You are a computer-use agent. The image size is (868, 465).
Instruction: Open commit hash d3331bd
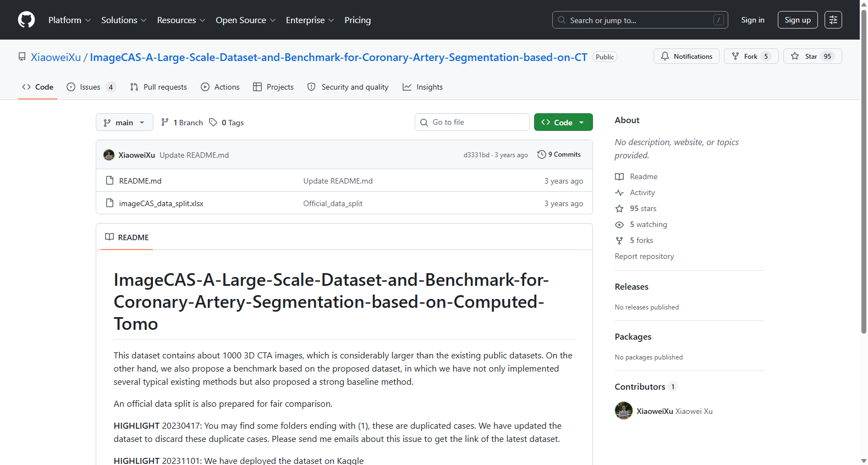coord(476,155)
